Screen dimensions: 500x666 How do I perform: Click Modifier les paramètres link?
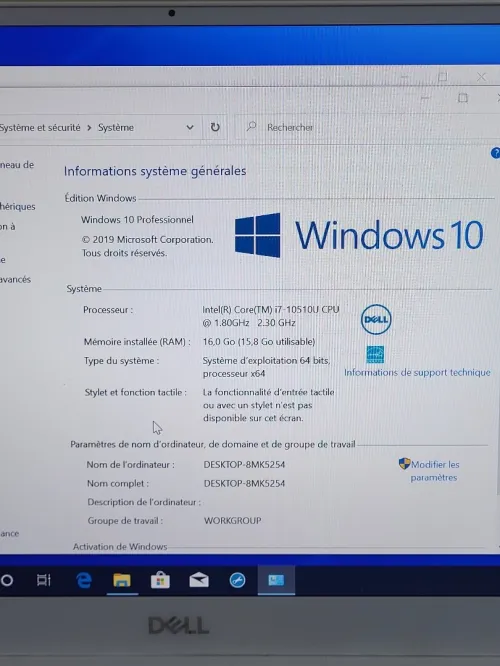435,471
